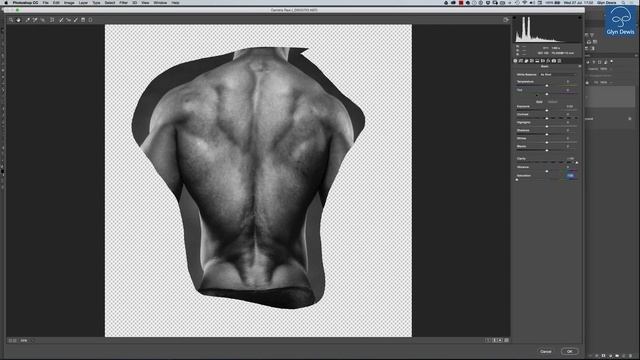Image resolution: width=640 pixels, height=360 pixels.
Task: Select the Targeted Adjustment tool
Action: 42,20
